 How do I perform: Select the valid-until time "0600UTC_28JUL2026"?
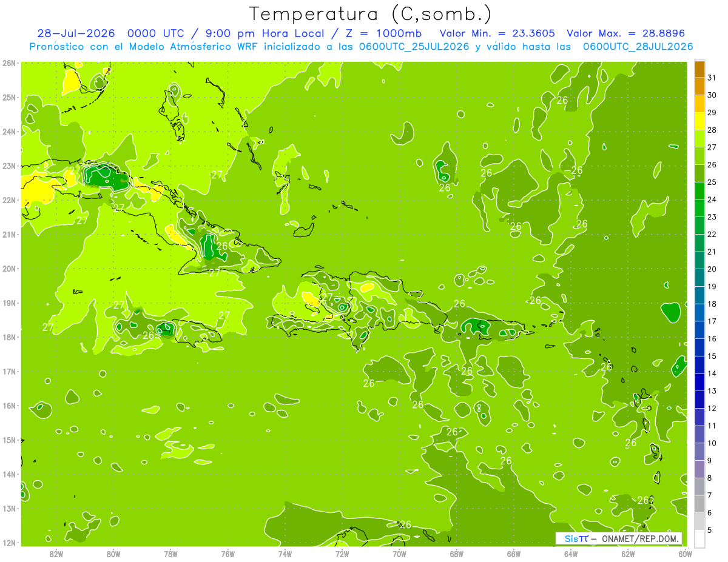coord(638,47)
